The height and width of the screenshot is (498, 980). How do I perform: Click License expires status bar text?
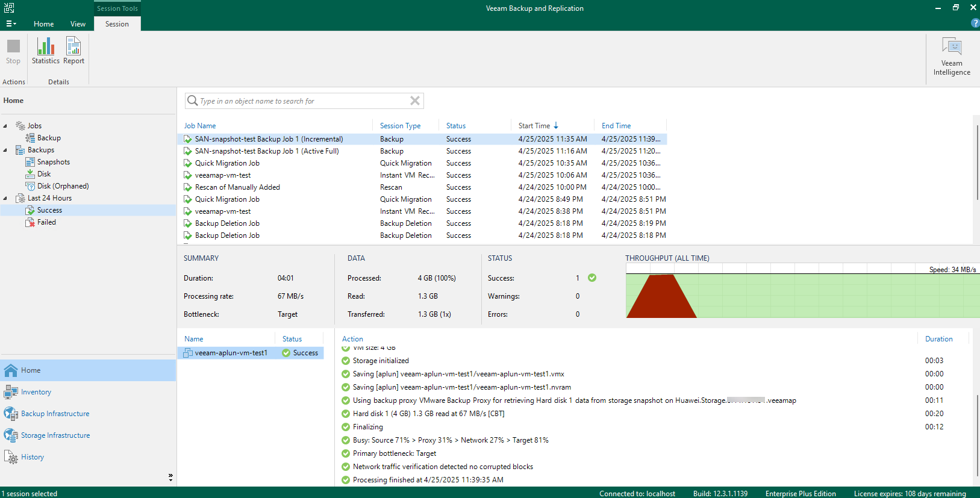coord(910,493)
